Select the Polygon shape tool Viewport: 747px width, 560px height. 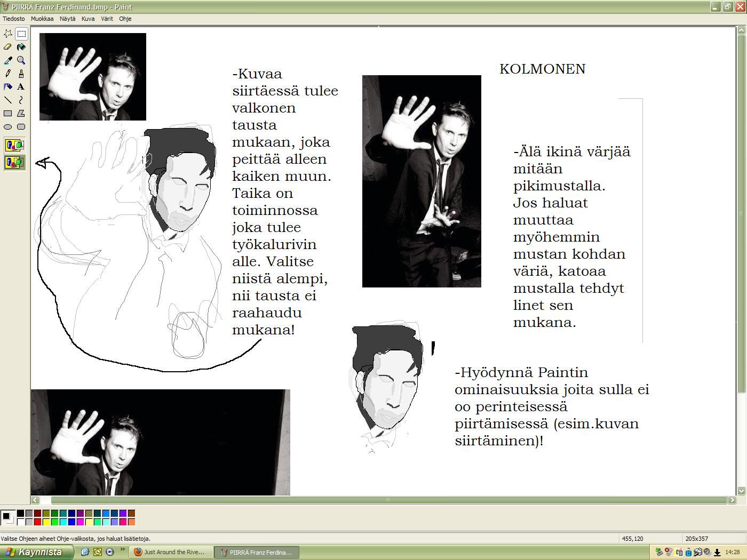[x=21, y=114]
